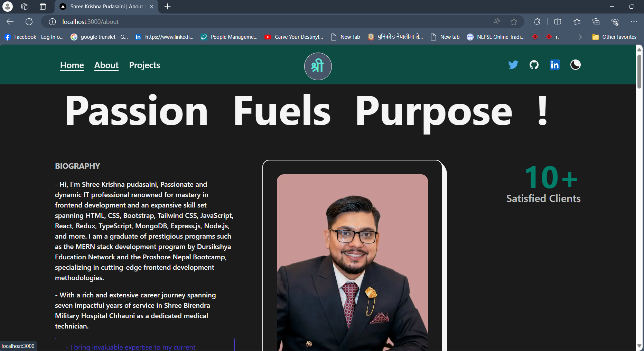Go to the Home nav link

(x=72, y=65)
